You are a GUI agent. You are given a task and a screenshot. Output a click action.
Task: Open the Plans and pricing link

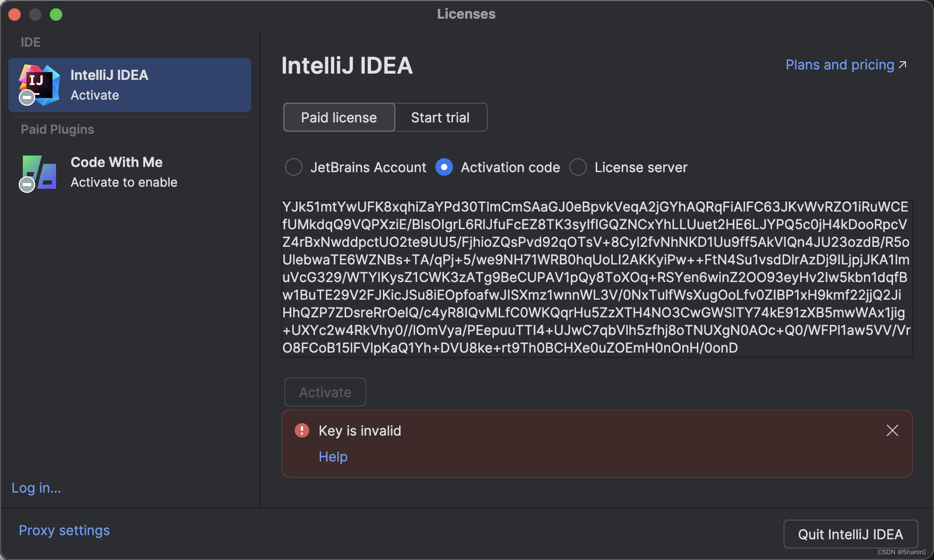846,65
